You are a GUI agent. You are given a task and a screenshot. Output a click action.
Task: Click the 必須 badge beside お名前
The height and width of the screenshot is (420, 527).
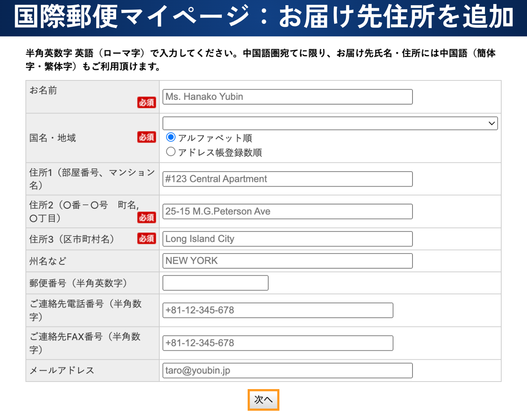pyautogui.click(x=146, y=103)
